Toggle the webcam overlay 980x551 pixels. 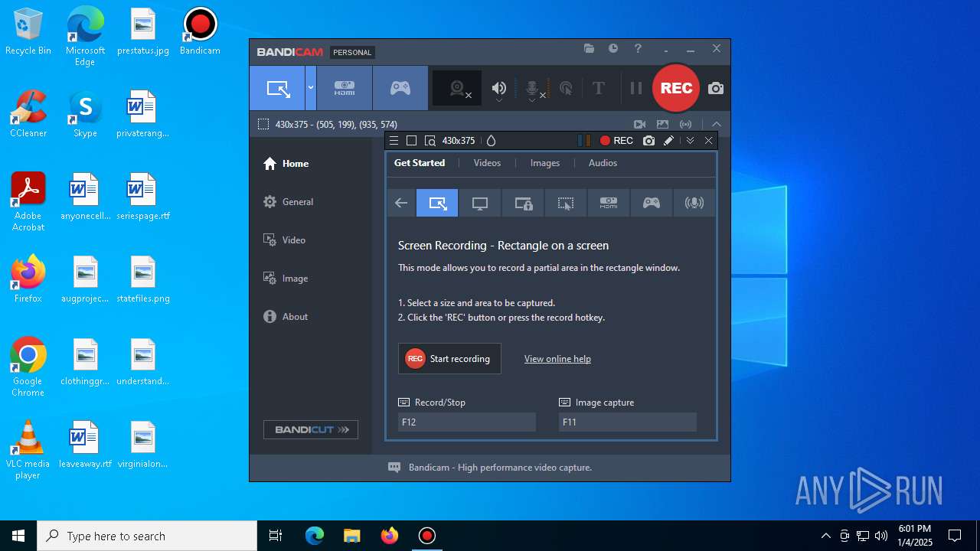click(x=458, y=89)
